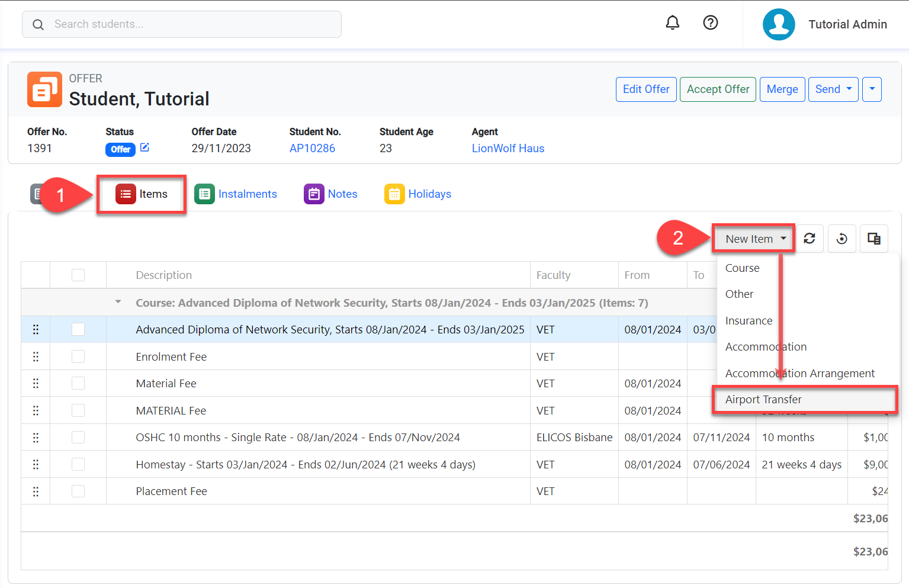Open the extra actions caret dropdown
The image size is (909, 588).
(872, 89)
